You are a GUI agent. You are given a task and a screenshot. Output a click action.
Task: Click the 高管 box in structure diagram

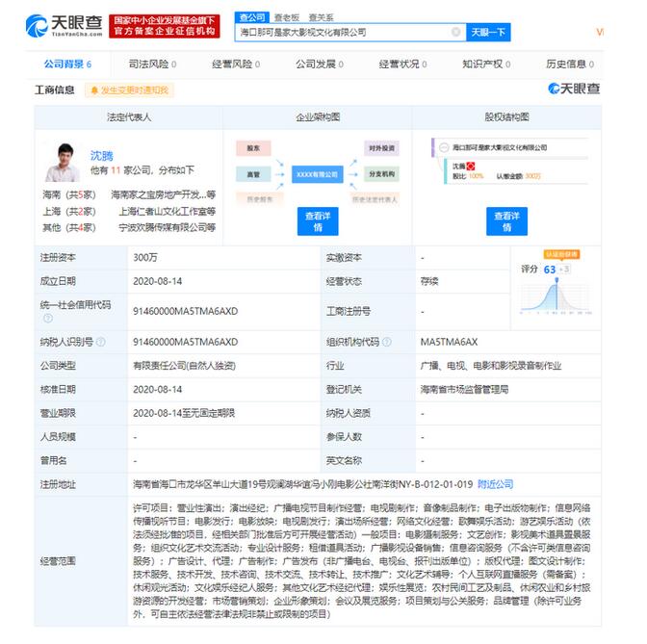tap(253, 174)
